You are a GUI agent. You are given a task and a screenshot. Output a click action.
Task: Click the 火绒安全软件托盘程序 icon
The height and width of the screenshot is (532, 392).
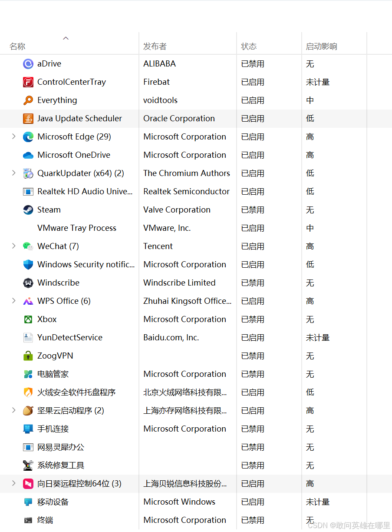click(28, 392)
